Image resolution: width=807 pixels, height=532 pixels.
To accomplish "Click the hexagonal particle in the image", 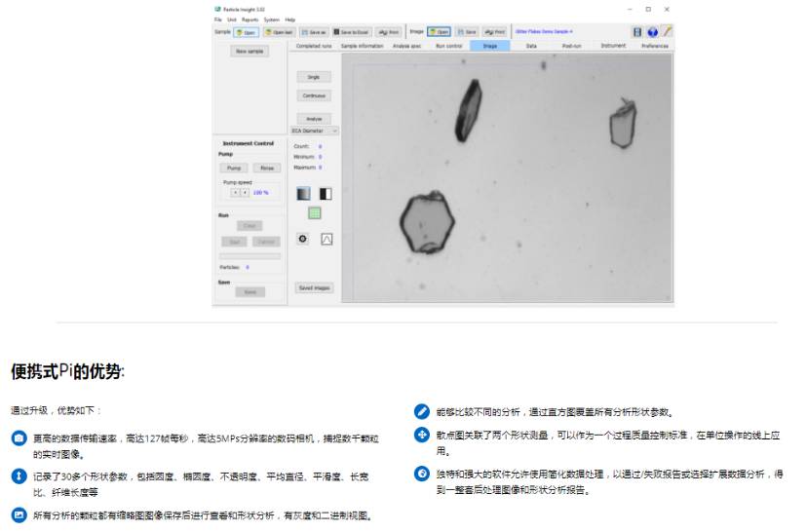I will (427, 222).
